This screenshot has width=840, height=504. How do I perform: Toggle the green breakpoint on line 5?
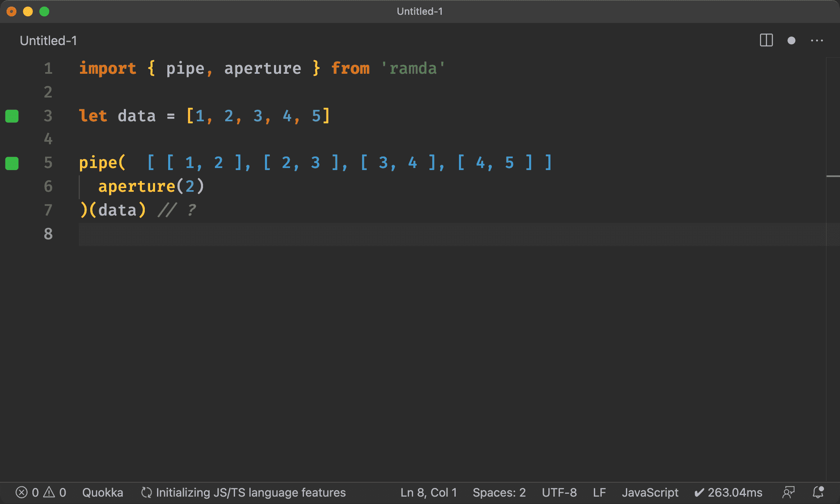(x=13, y=163)
